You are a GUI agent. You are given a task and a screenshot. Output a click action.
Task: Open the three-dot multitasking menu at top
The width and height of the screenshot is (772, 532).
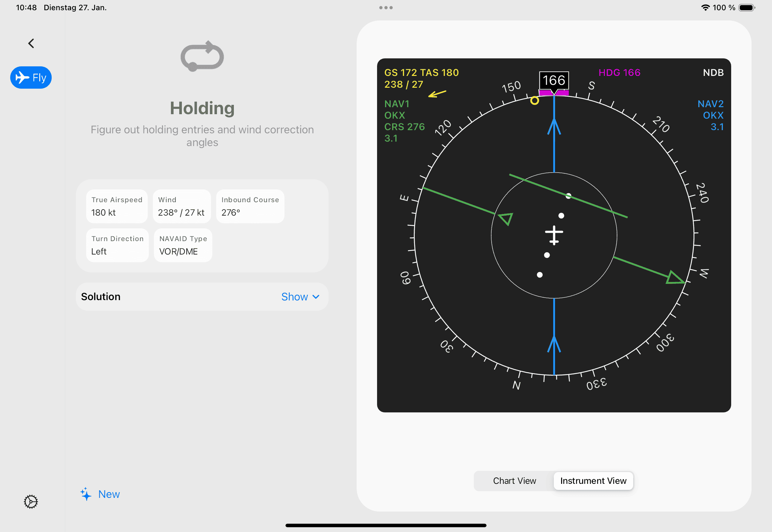click(386, 8)
